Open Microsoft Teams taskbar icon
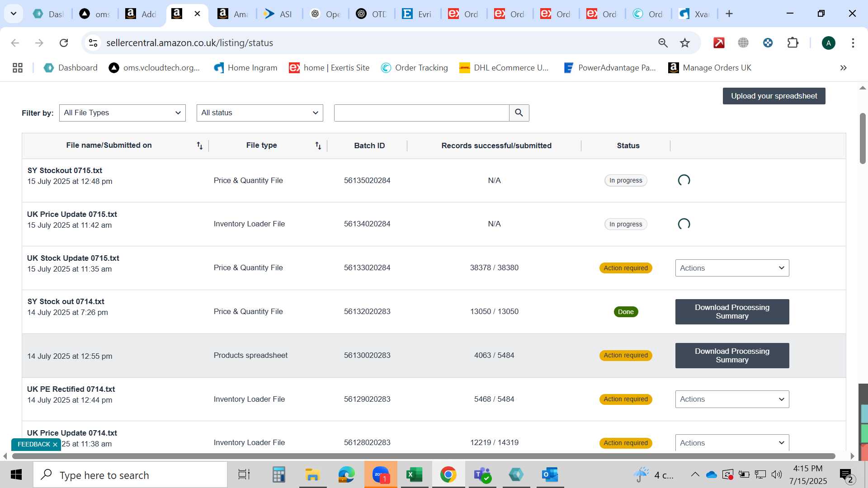This screenshot has width=868, height=488. pyautogui.click(x=482, y=475)
